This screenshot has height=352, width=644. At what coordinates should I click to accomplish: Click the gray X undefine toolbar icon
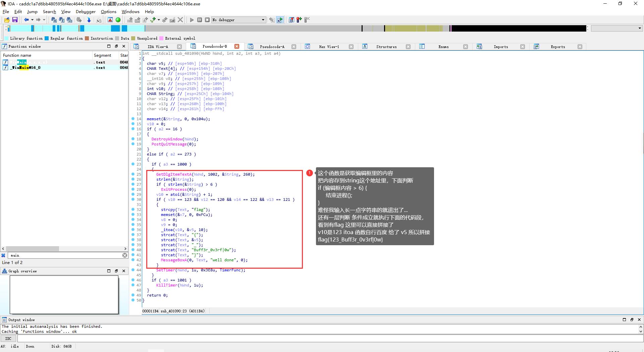[180, 20]
